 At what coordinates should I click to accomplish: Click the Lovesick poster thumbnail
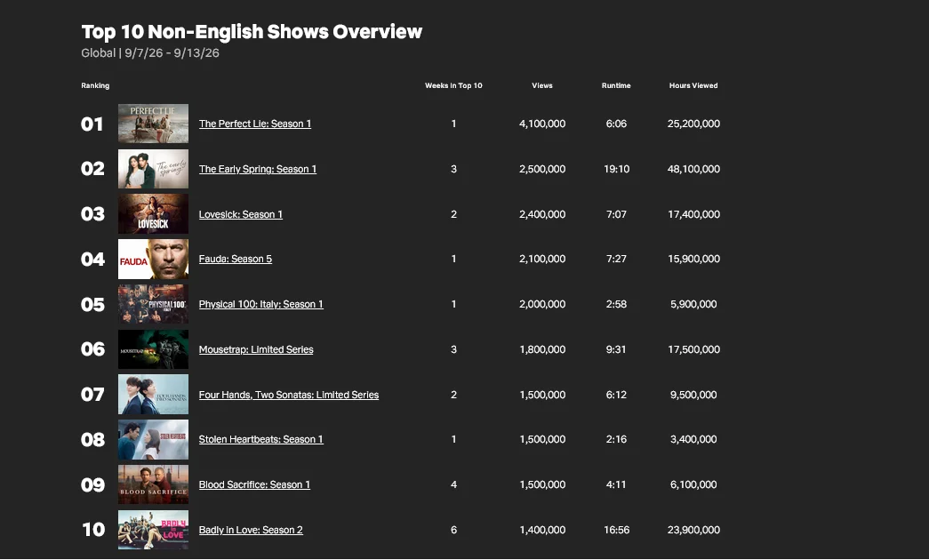click(x=154, y=214)
